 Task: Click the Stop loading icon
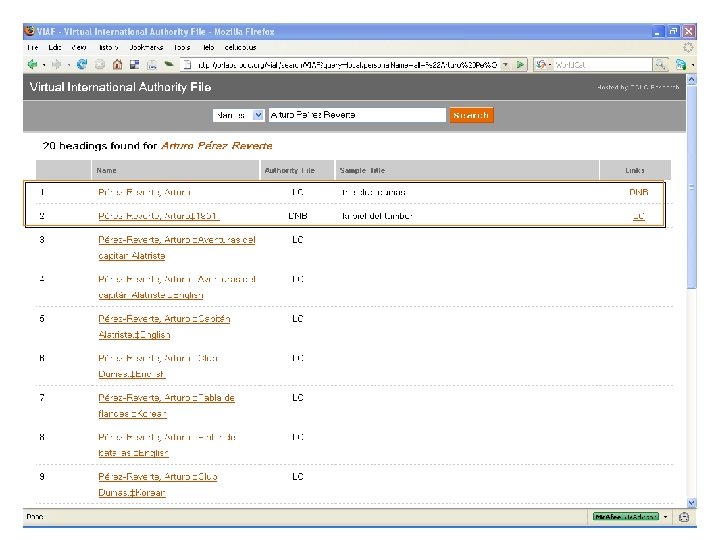[x=100, y=65]
